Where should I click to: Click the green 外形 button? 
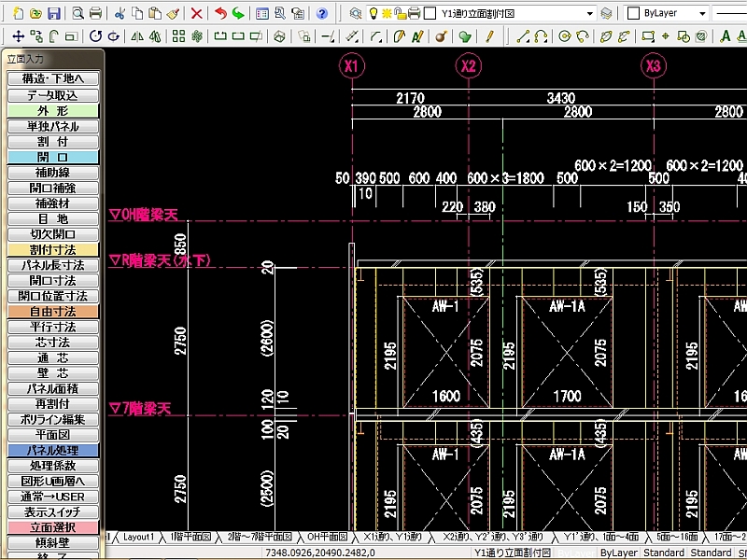coord(53,111)
